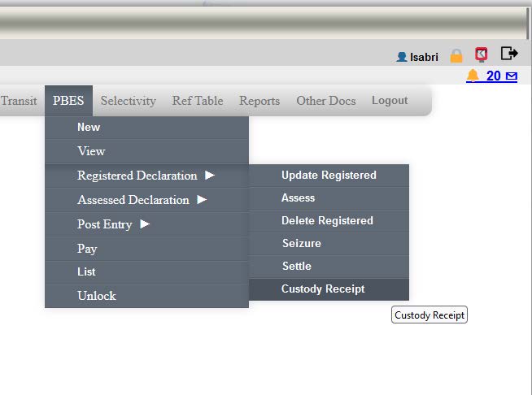The width and height of the screenshot is (532, 395).
Task: Open the PBES menu
Action: (x=68, y=101)
